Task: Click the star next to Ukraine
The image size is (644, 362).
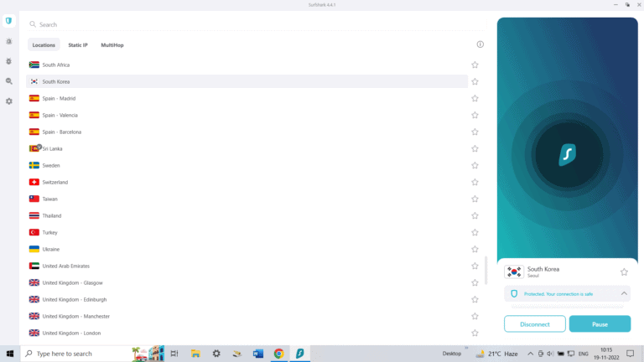Action: [475, 249]
